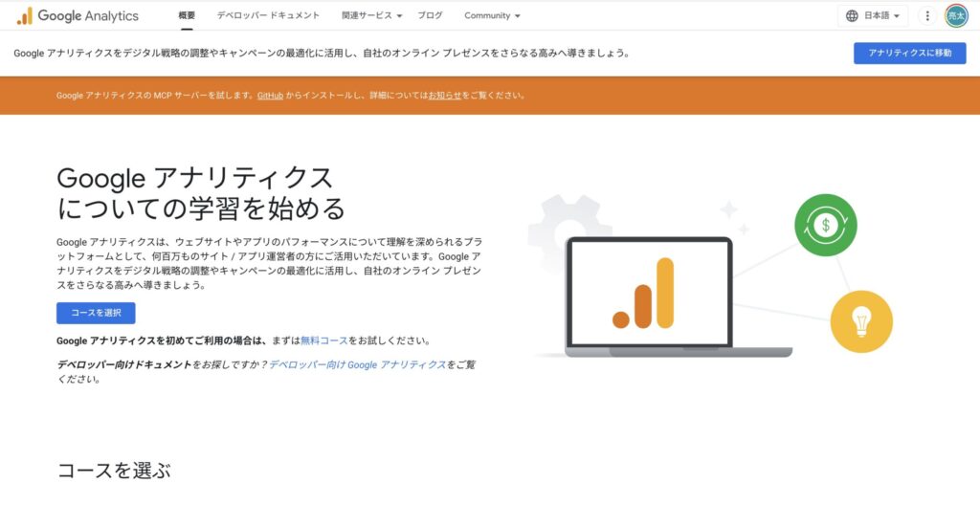
Task: Click the Google Analytics bar-chart logo icon
Action: tap(25, 16)
